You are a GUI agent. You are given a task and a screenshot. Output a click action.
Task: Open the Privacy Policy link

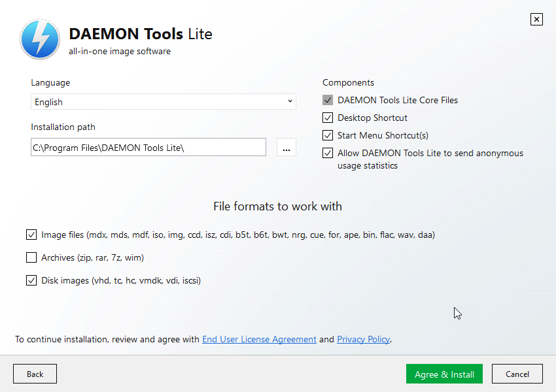pyautogui.click(x=363, y=340)
